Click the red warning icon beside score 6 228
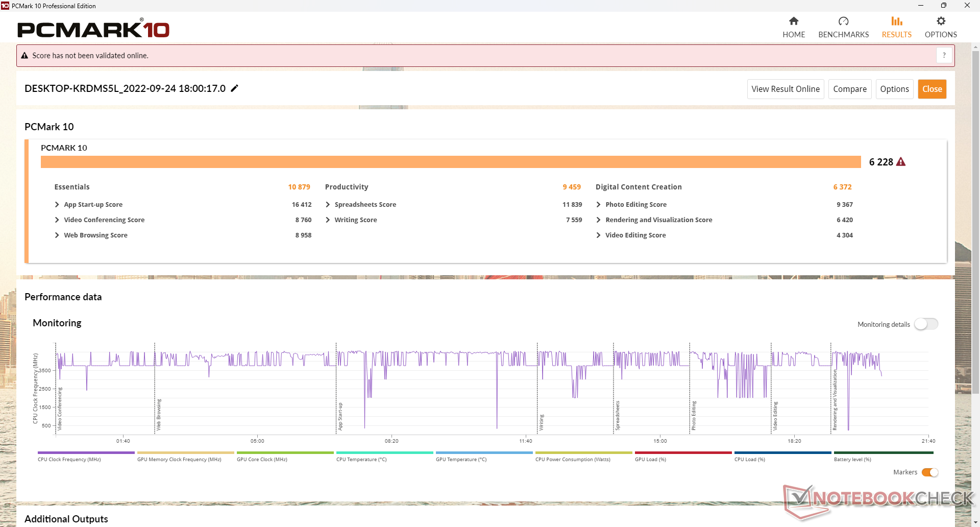 tap(901, 162)
